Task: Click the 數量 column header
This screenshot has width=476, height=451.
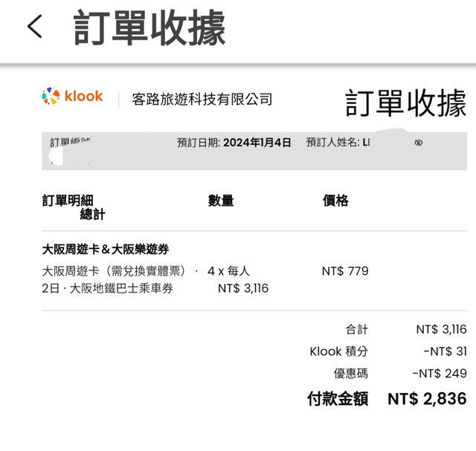Action: coord(221,201)
